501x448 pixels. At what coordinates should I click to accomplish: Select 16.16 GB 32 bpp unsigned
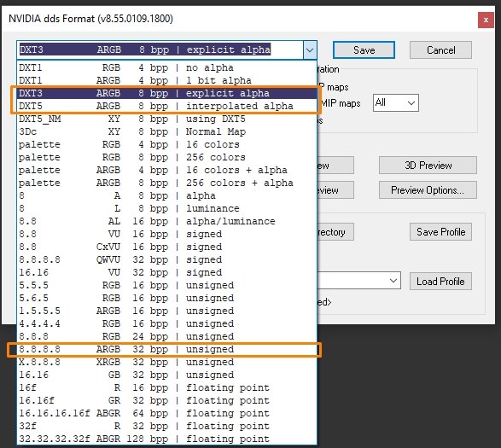coord(166,375)
